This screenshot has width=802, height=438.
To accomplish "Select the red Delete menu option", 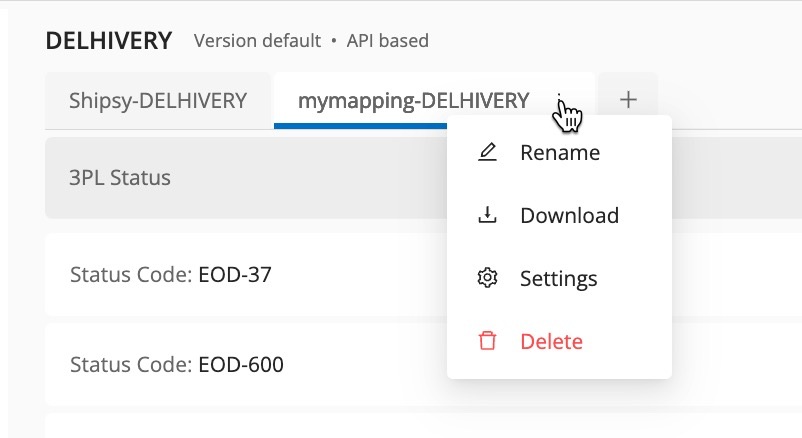I will click(x=551, y=342).
